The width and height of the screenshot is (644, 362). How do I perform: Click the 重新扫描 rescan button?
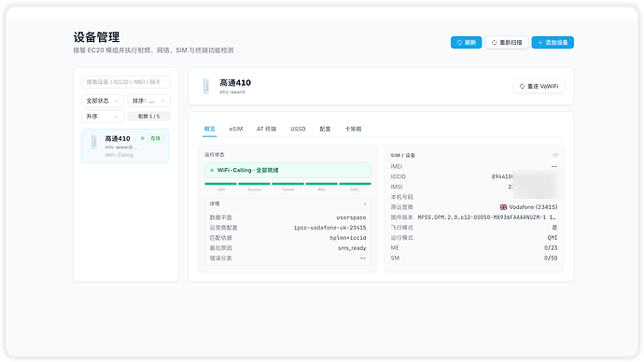pos(507,42)
